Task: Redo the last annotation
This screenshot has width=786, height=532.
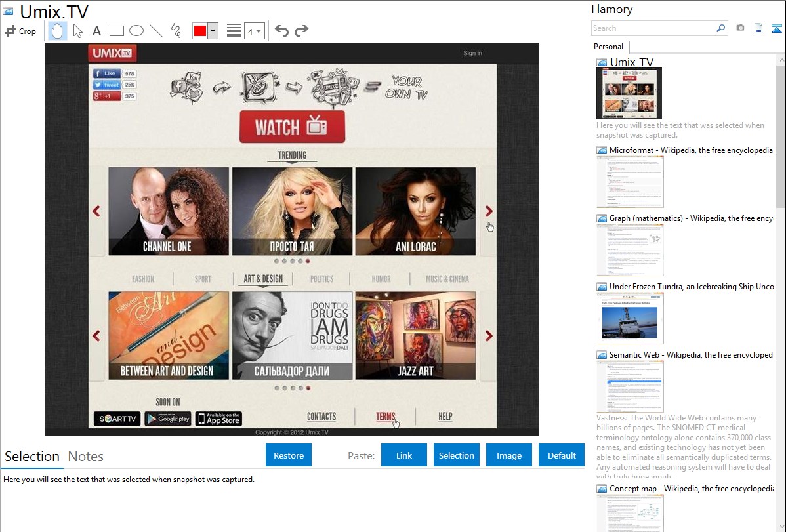Action: (x=301, y=31)
